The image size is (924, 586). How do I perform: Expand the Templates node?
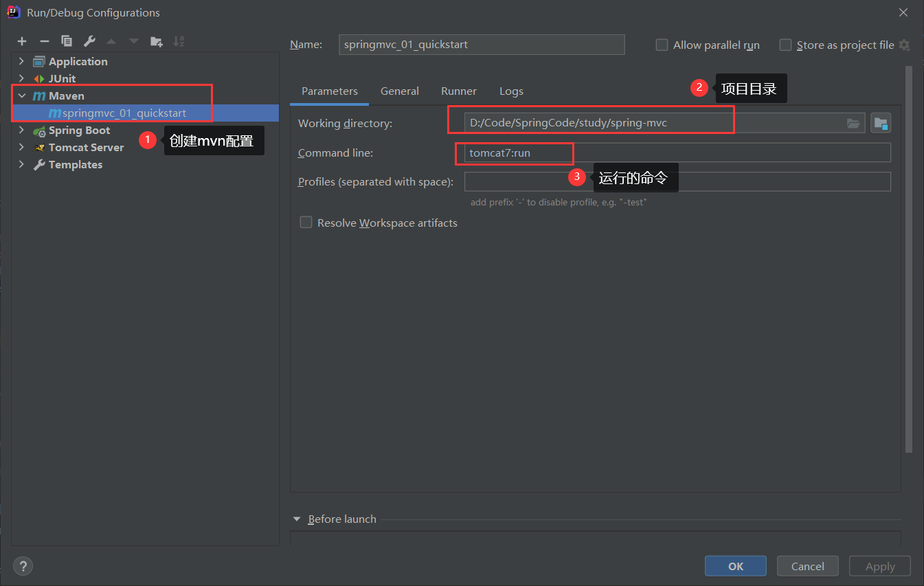21,165
